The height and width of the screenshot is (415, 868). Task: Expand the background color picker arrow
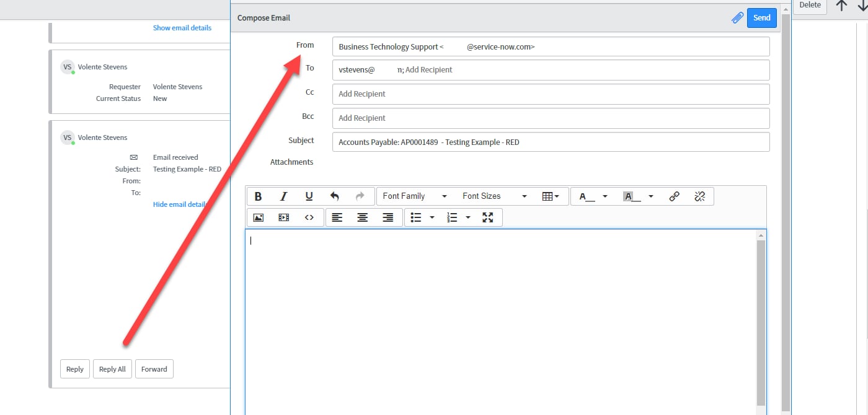pyautogui.click(x=651, y=196)
